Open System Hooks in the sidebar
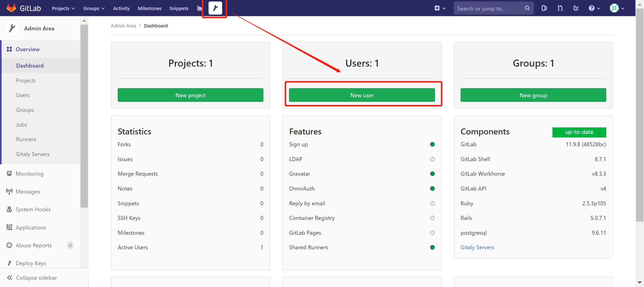This screenshot has height=287, width=644. 33,209
